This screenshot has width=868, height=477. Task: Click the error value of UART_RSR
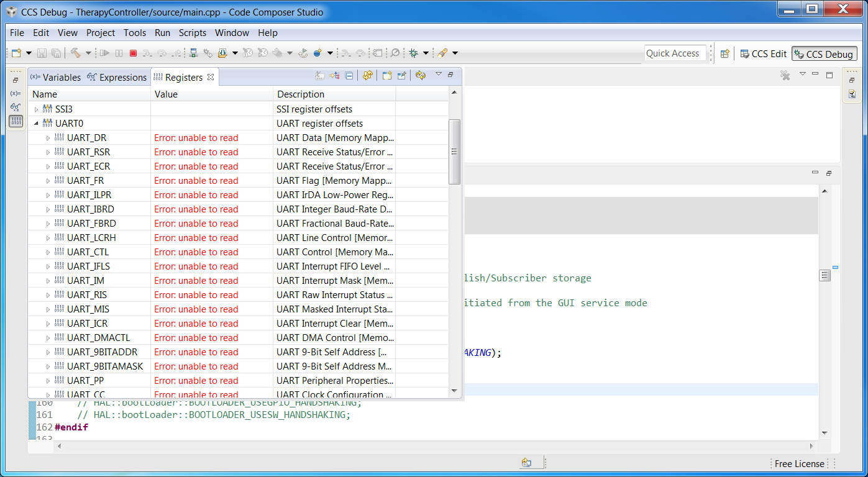196,152
